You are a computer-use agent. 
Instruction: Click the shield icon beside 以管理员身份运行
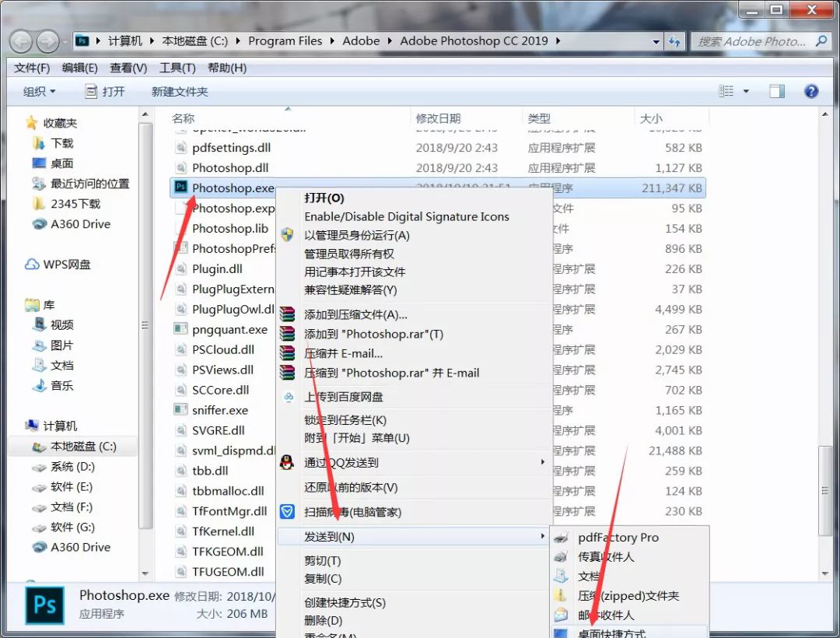[x=287, y=235]
